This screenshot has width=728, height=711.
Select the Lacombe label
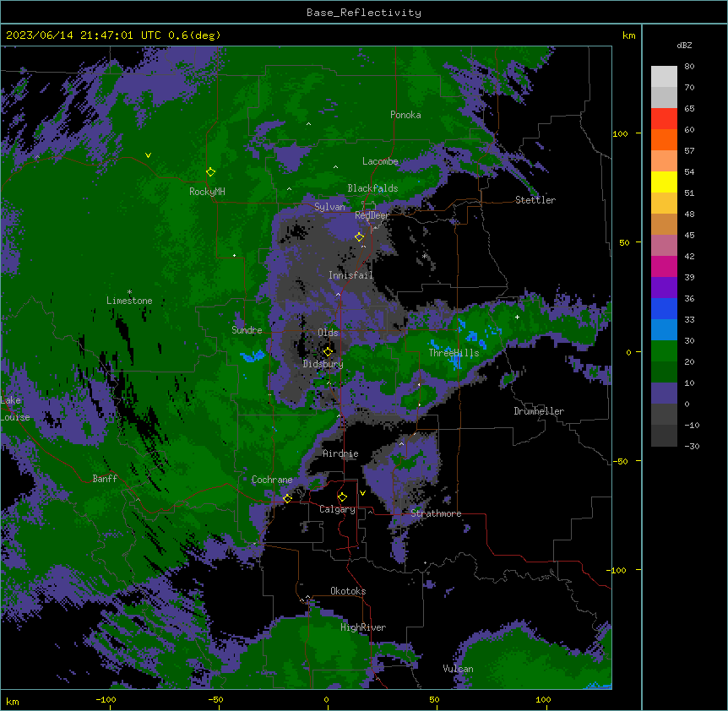point(380,161)
